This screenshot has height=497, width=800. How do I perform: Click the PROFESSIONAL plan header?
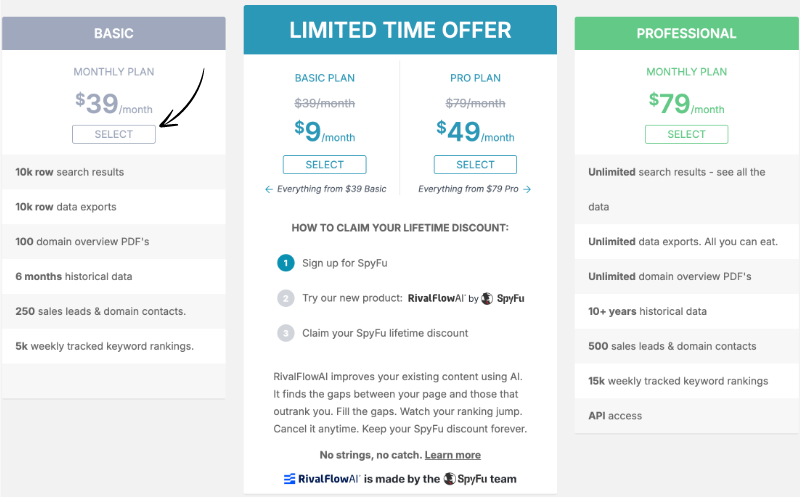point(687,33)
